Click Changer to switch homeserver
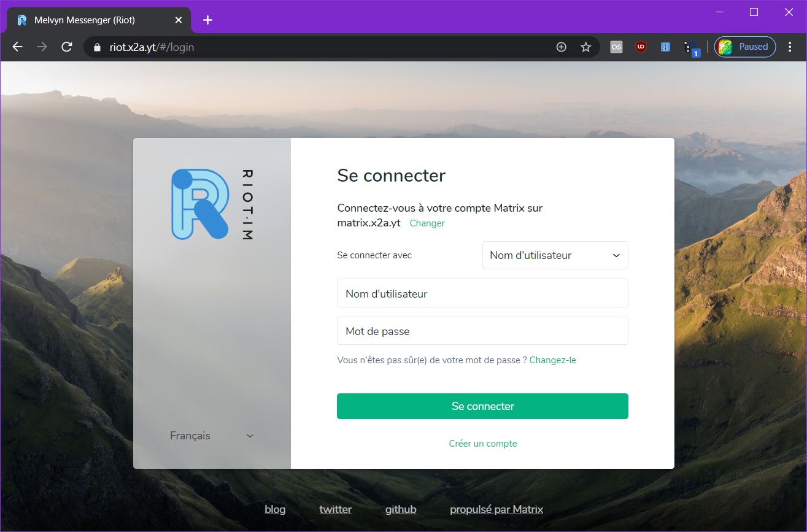This screenshot has height=532, width=807. (x=427, y=223)
